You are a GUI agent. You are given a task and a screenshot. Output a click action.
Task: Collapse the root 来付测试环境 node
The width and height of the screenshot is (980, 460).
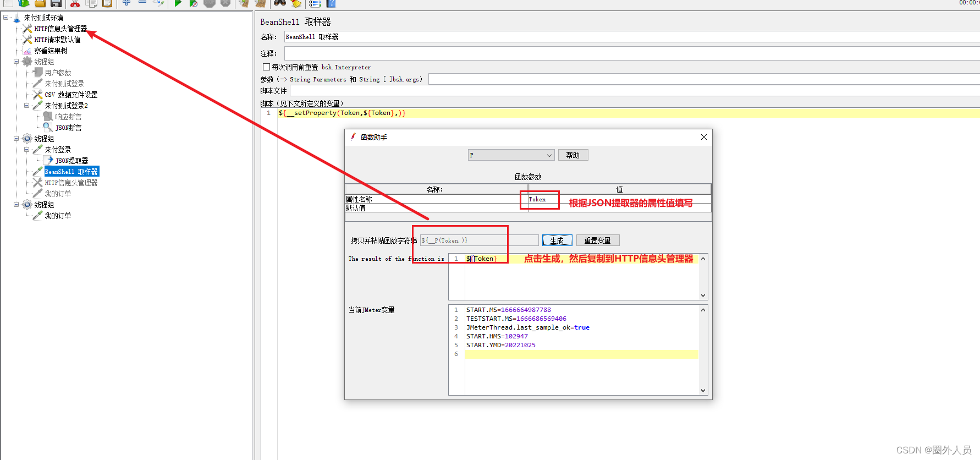point(5,18)
